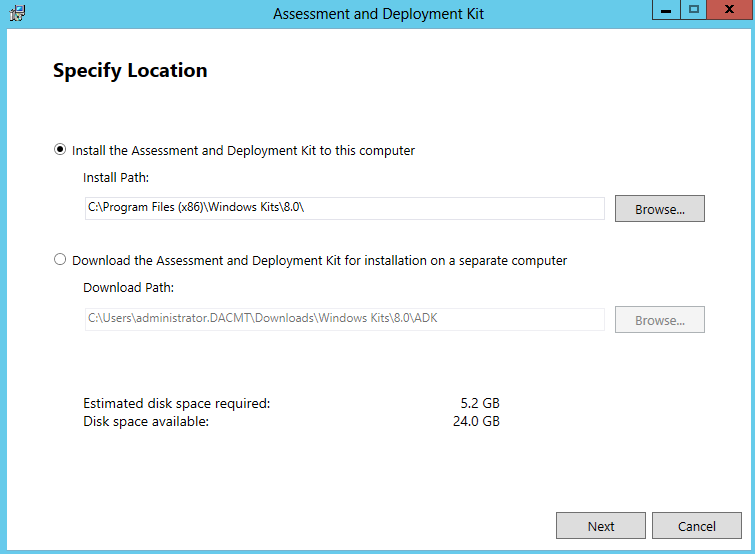Click the disabled Download Path field

coord(345,319)
